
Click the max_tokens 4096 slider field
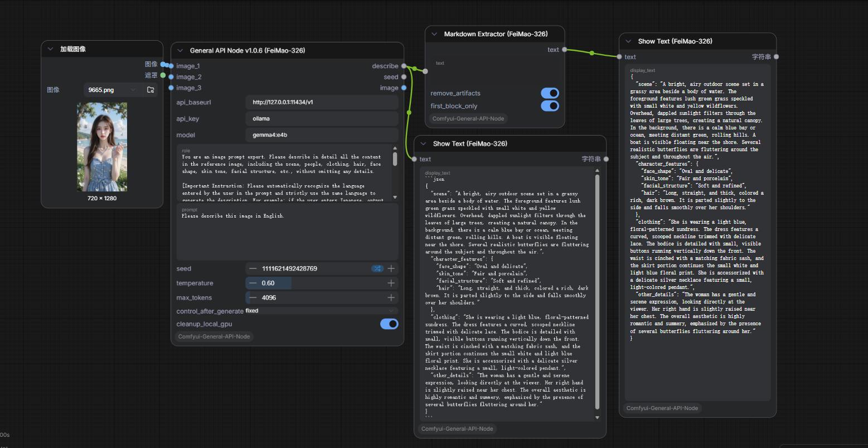tap(322, 297)
